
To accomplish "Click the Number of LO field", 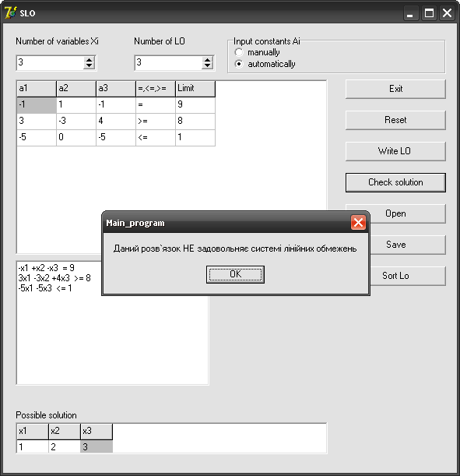I will [168, 63].
